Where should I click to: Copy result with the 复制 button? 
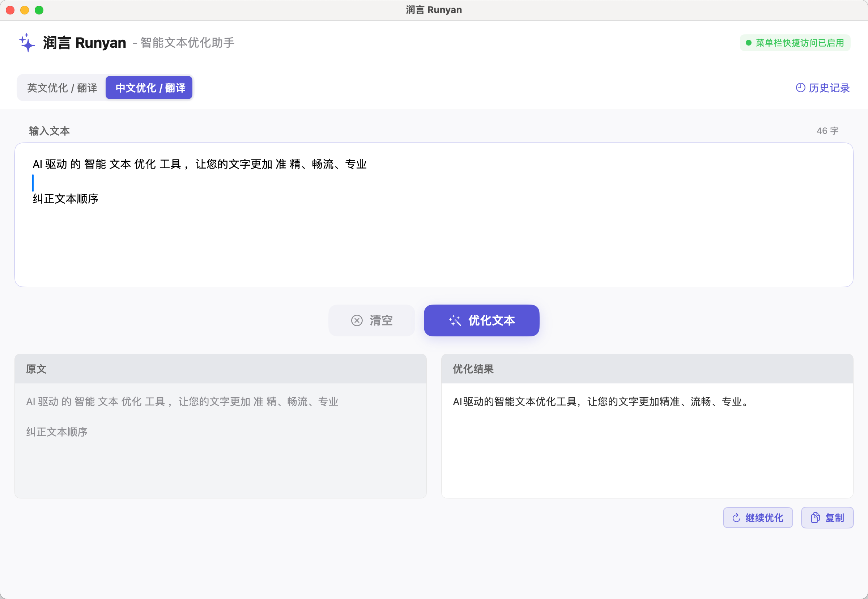click(834, 518)
